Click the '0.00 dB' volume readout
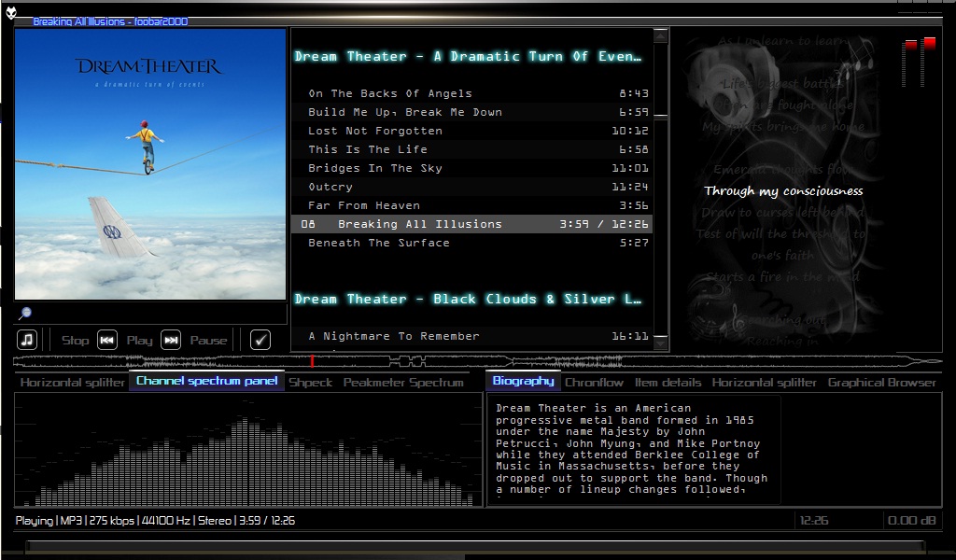 point(911,521)
